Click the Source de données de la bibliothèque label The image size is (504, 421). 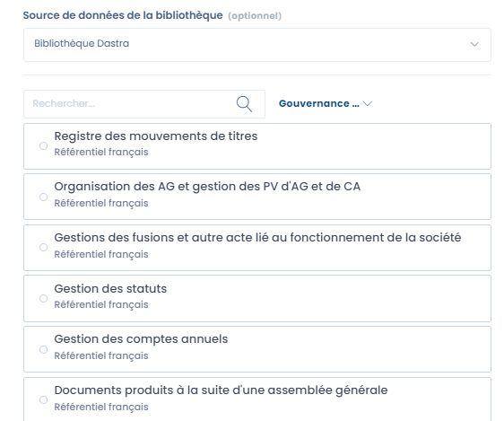click(x=123, y=15)
